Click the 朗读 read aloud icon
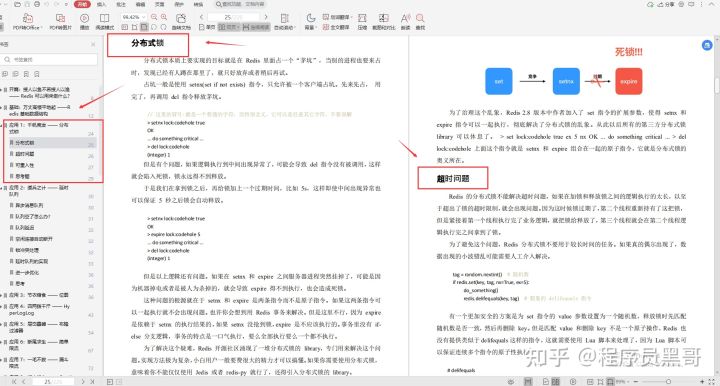 click(405, 18)
